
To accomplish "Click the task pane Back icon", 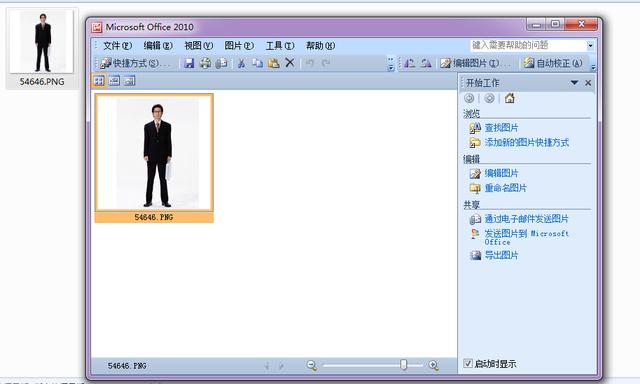I will pos(469,98).
